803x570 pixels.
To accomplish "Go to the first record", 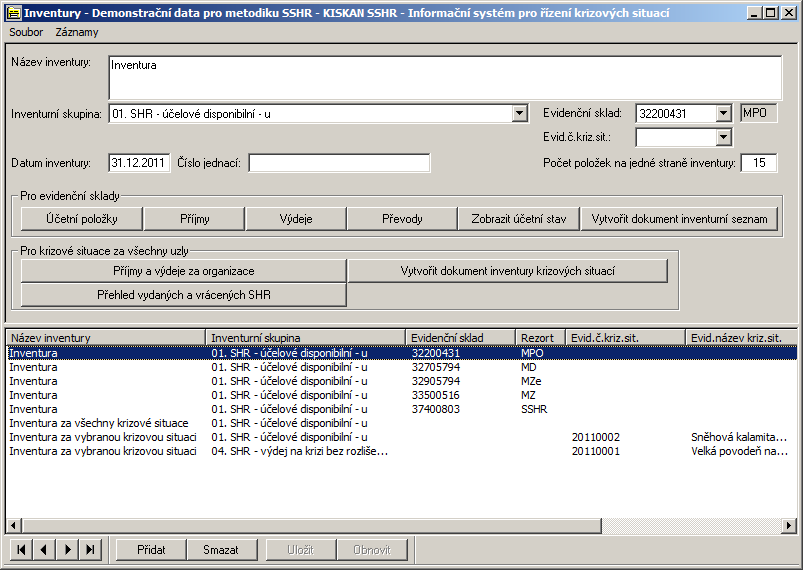I will [x=21, y=550].
